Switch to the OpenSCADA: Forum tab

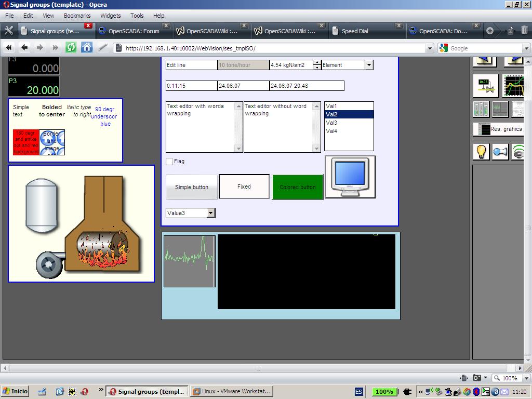[134, 31]
